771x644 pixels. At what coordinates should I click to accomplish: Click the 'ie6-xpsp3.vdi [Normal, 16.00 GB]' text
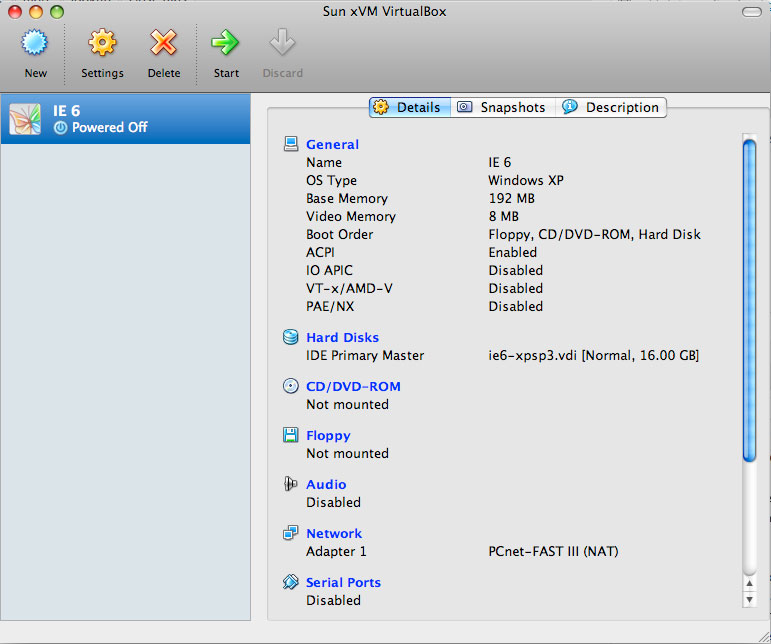[x=593, y=355]
